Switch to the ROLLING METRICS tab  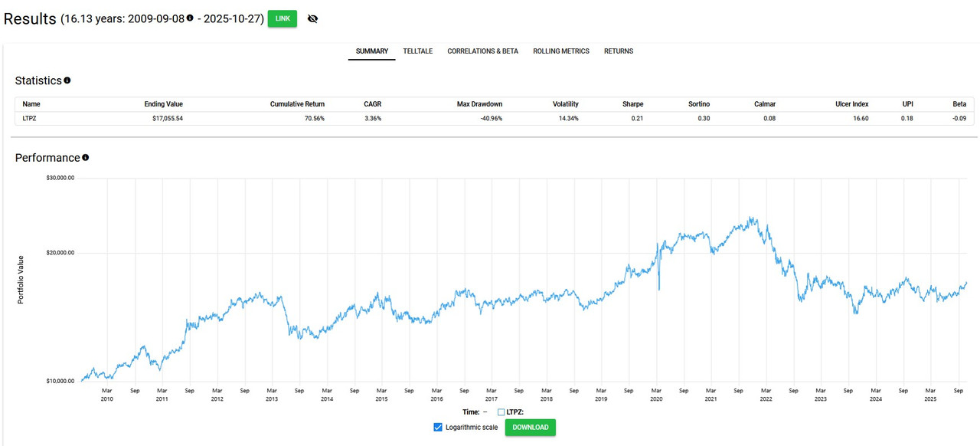point(561,51)
